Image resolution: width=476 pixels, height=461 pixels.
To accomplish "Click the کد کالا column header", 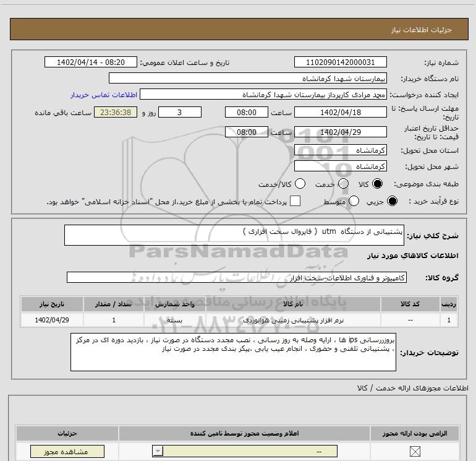I will tap(410, 304).
